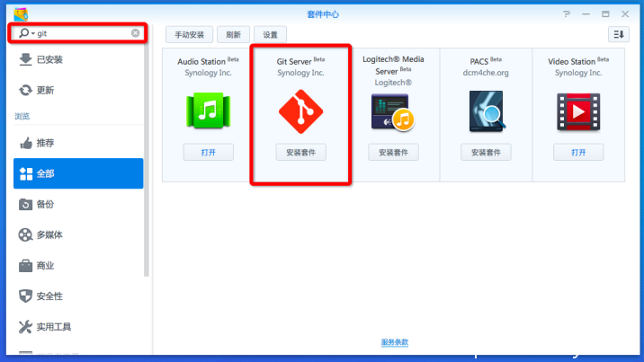Select the 全部 all packages category
This screenshot has height=362, width=644.
pyautogui.click(x=78, y=173)
